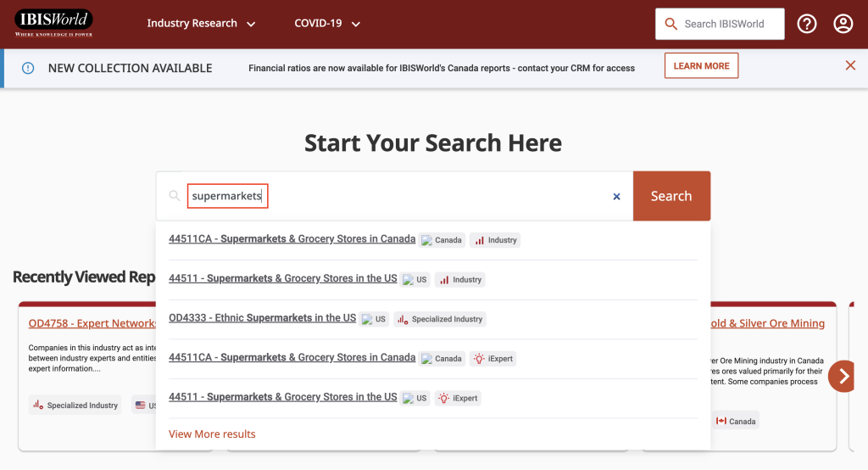Select 44511CA Canada Industry suggestion
The image size is (868, 470).
point(292,239)
